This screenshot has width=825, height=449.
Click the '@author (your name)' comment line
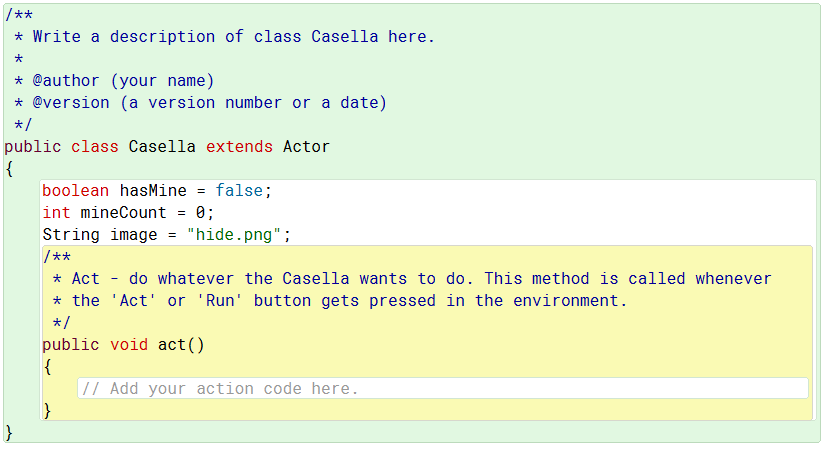point(123,81)
